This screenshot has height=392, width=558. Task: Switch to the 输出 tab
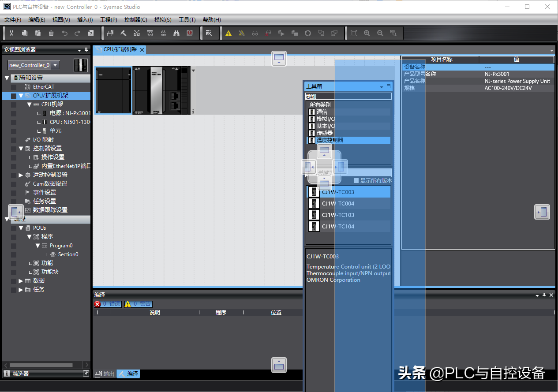click(105, 374)
